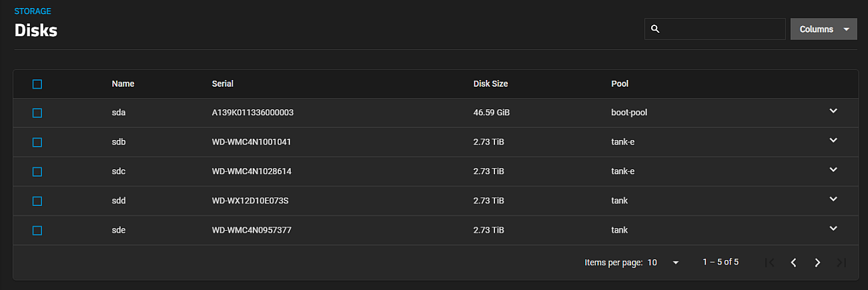This screenshot has height=290, width=868.
Task: Click into the disks search field
Action: click(715, 29)
